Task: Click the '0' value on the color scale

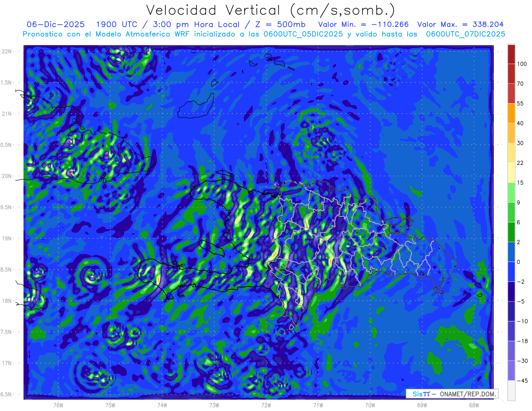Action: (x=519, y=262)
